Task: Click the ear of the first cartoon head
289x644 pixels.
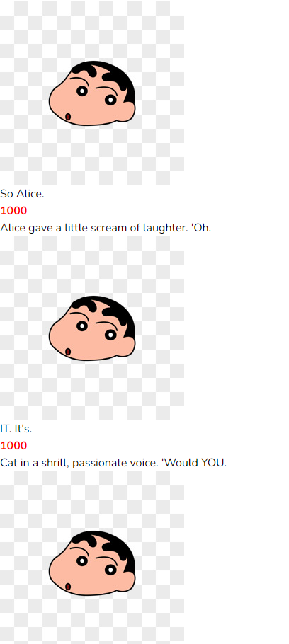Action: point(128,111)
